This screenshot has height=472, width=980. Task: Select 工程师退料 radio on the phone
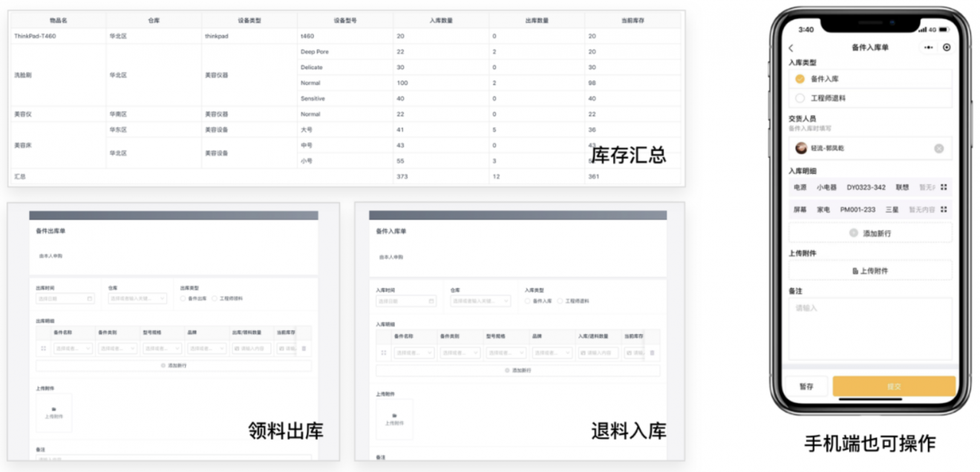[800, 98]
